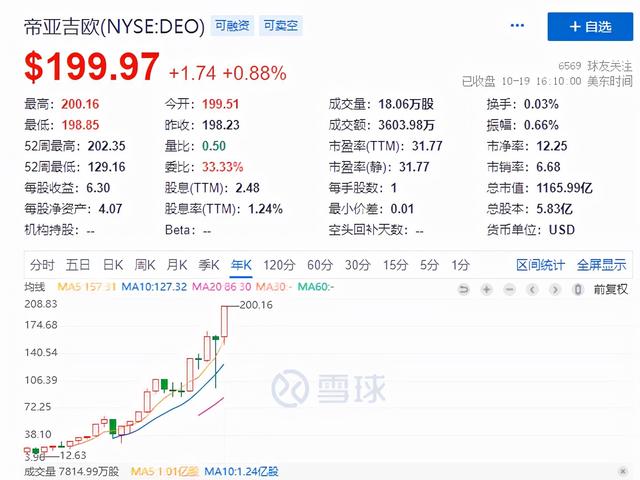This screenshot has height=480, width=640.
Task: Click the 6569 球友关注 followers text
Action: click(x=595, y=66)
